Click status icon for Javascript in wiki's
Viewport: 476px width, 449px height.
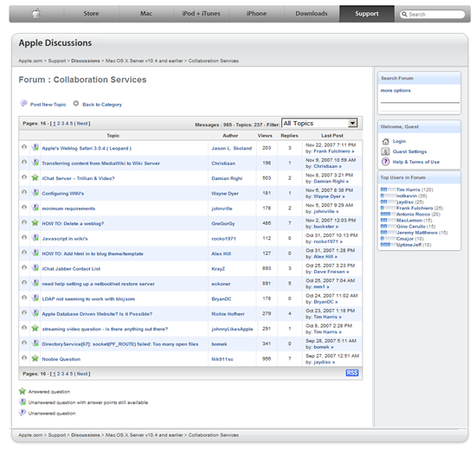click(x=35, y=238)
